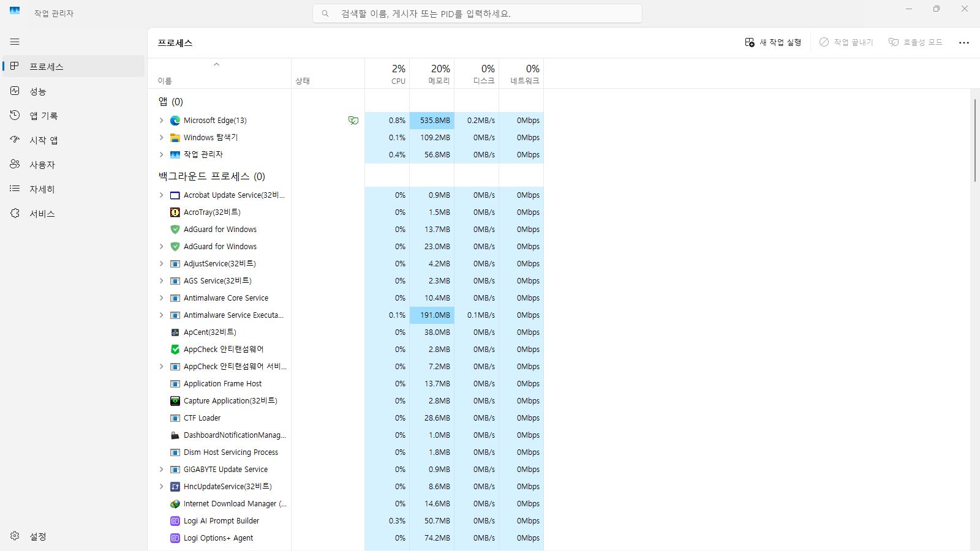980x551 pixels.
Task: Click the 새 작업 실행 button
Action: [773, 42]
